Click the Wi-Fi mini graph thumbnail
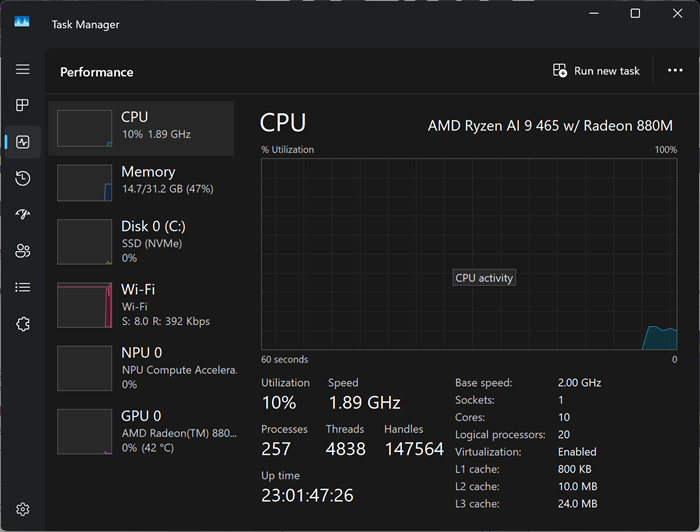This screenshot has height=532, width=700. click(84, 305)
